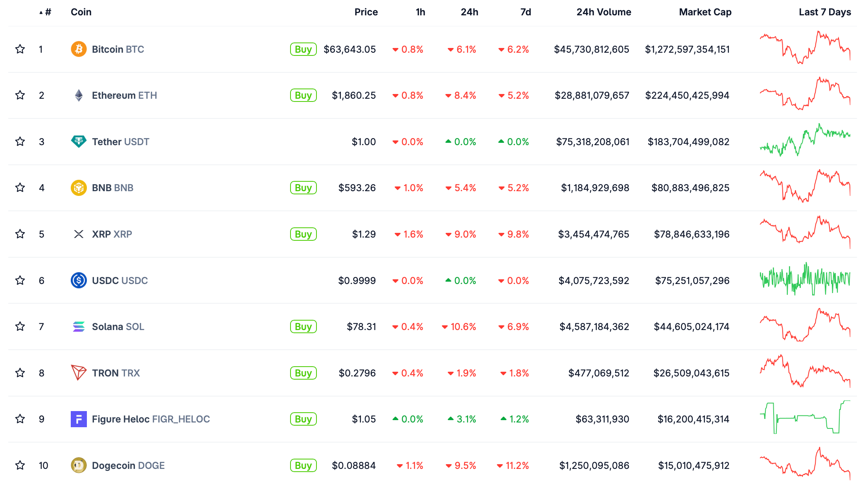Click the Tether coin icon
The height and width of the screenshot is (487, 868).
tap(79, 141)
